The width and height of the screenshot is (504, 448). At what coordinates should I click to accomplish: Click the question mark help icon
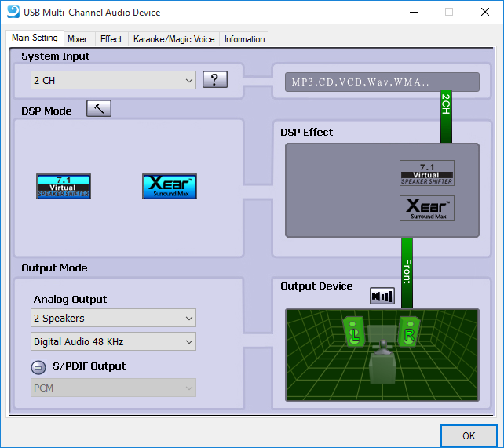(x=214, y=80)
